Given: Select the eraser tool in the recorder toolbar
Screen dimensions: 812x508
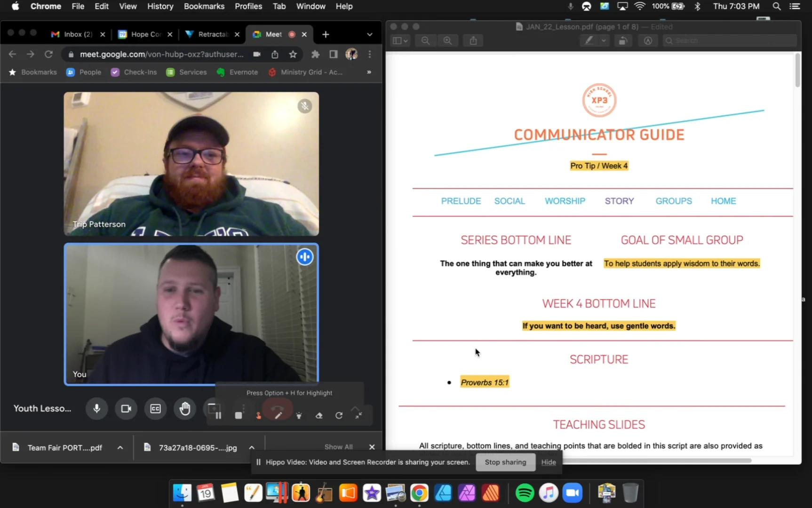Looking at the screenshot, I should point(319,415).
